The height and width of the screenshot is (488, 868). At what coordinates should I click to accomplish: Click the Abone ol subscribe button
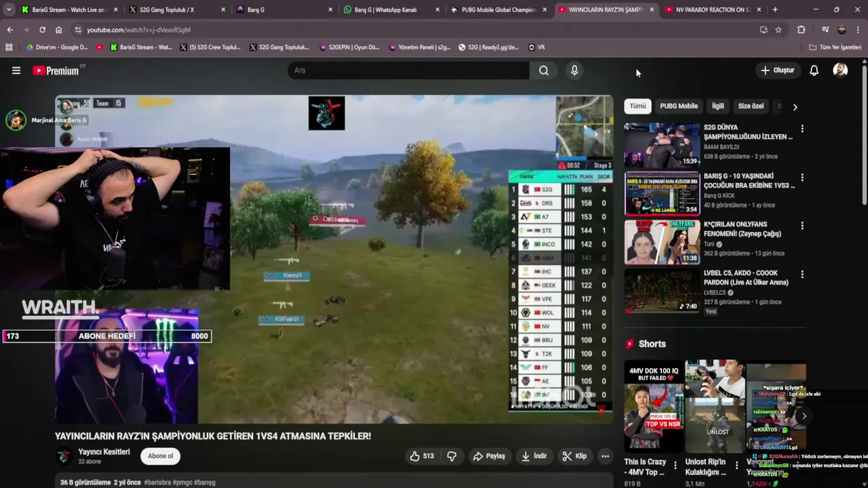click(161, 456)
